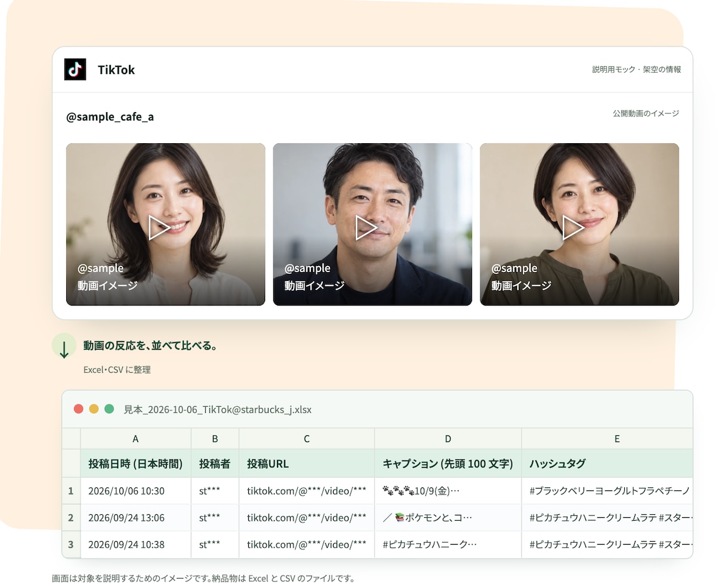728x584 pixels.
Task: Open the tiktok.com URL in row 1
Action: (x=307, y=491)
